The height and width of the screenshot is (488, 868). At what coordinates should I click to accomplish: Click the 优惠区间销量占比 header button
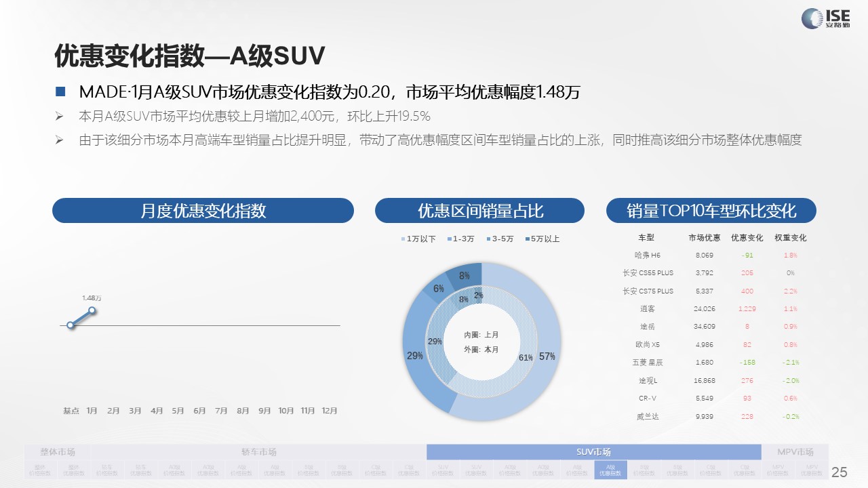click(x=479, y=211)
